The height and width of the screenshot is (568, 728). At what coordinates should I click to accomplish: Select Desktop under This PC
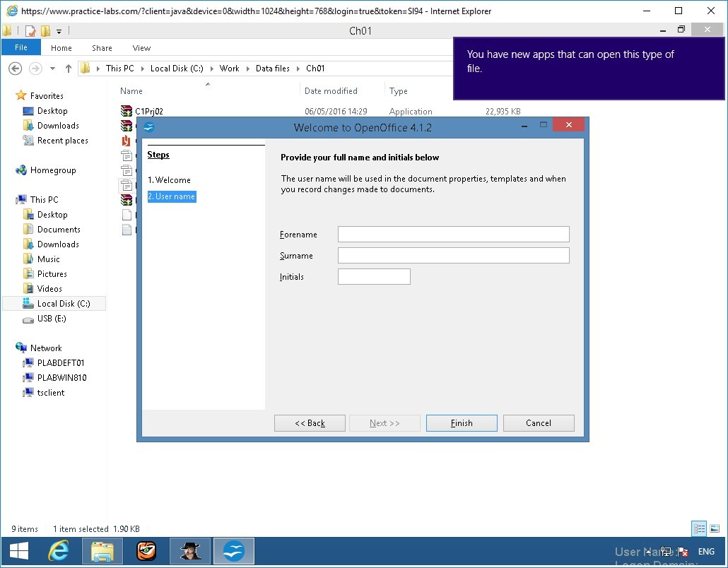coord(52,214)
